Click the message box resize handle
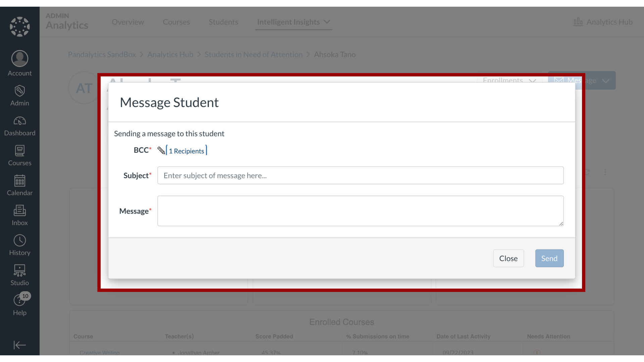 pyautogui.click(x=561, y=224)
